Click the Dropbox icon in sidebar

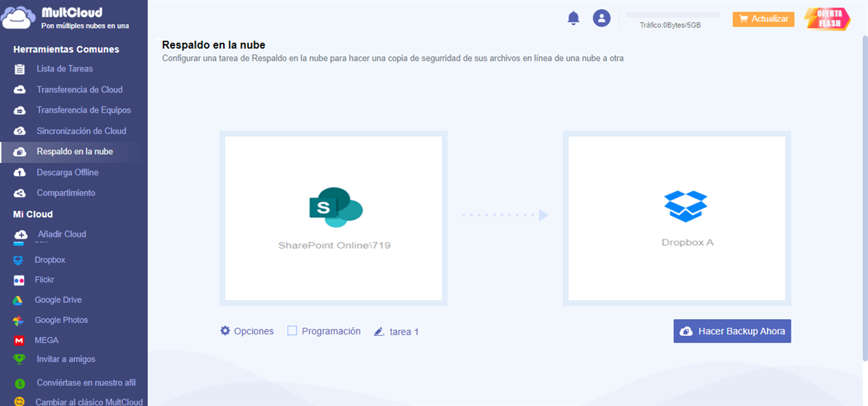click(x=18, y=260)
